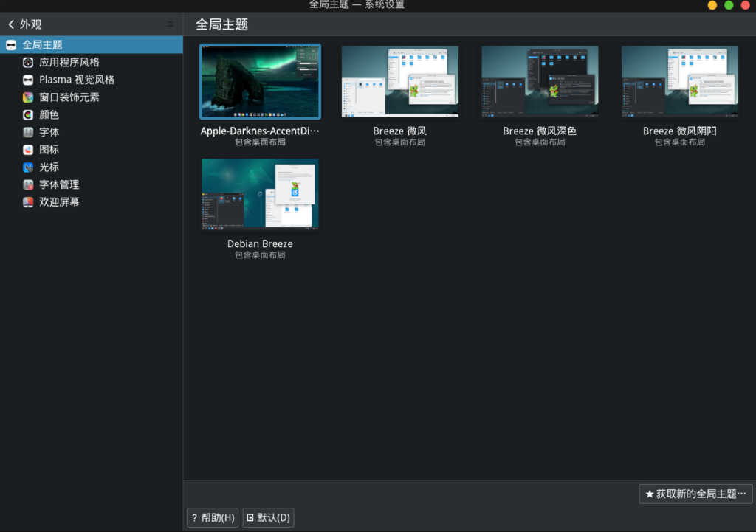Click the green maximize window button
The width and height of the screenshot is (756, 532).
729,5
